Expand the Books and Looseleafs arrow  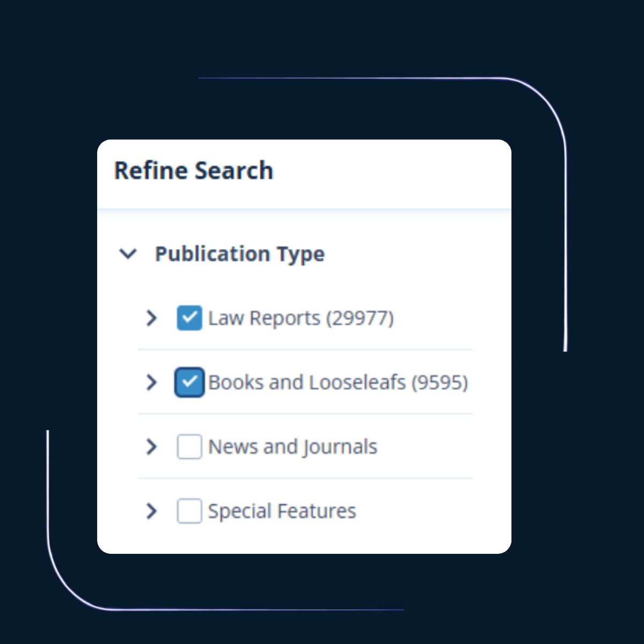click(x=151, y=383)
